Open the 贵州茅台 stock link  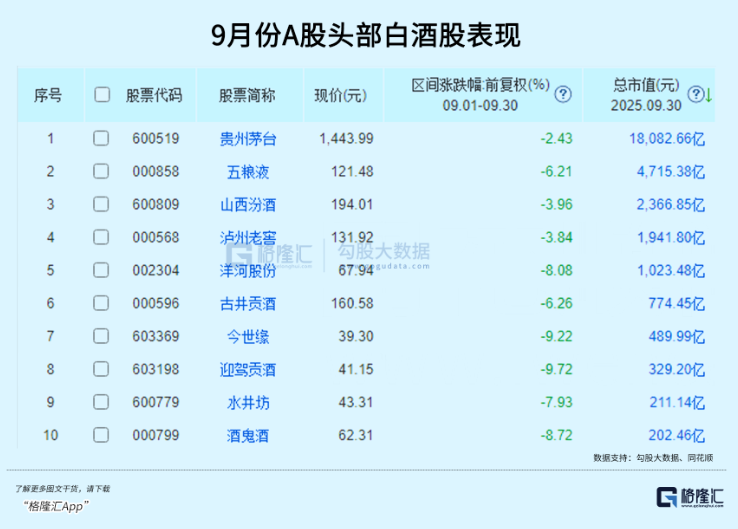(247, 139)
